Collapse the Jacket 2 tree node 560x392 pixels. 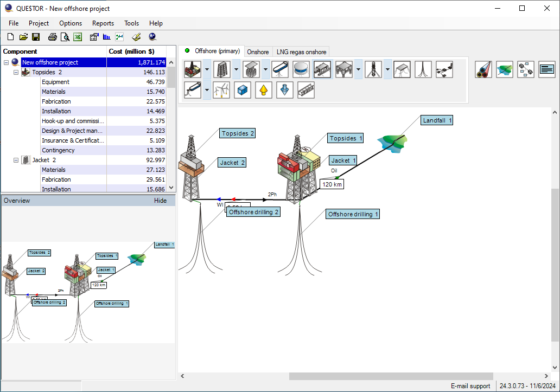pyautogui.click(x=16, y=160)
